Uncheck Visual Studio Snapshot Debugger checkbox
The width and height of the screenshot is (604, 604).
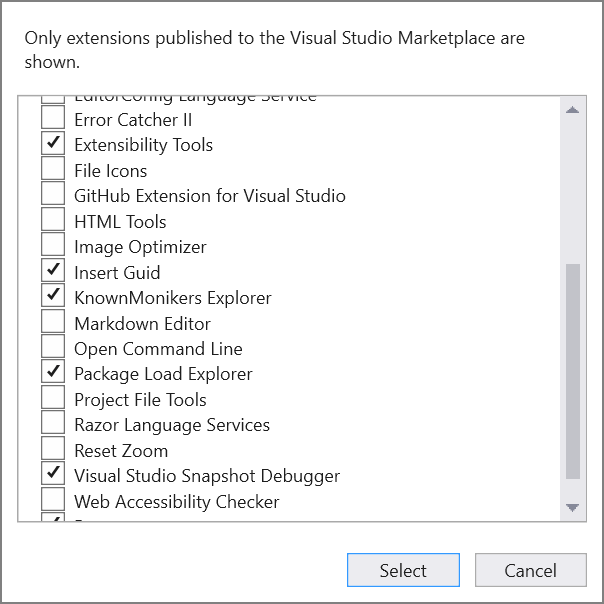[x=53, y=473]
